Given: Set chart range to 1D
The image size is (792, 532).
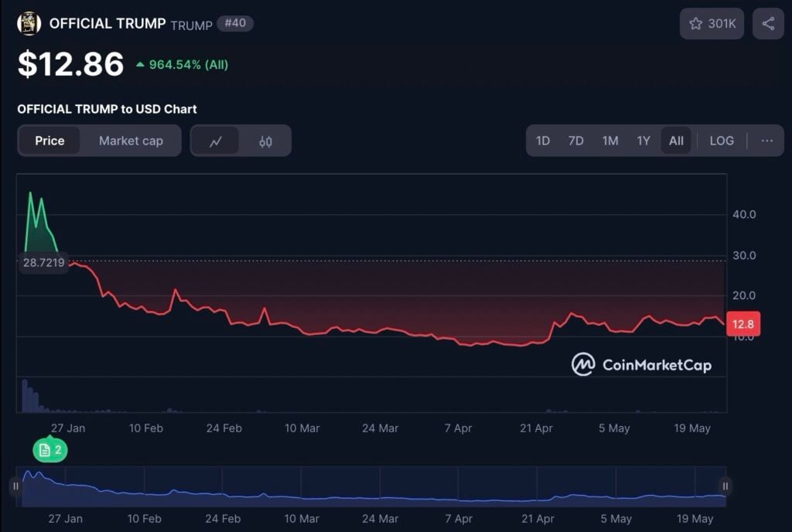Looking at the screenshot, I should tap(543, 141).
